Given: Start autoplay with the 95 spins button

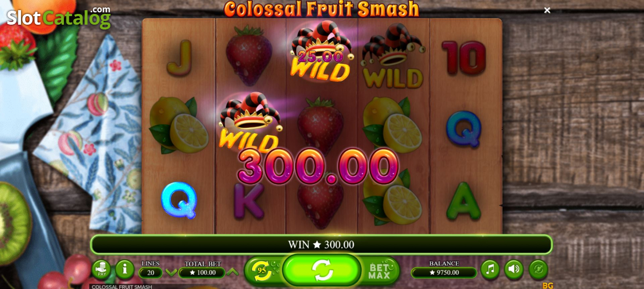Looking at the screenshot, I should (261, 270).
